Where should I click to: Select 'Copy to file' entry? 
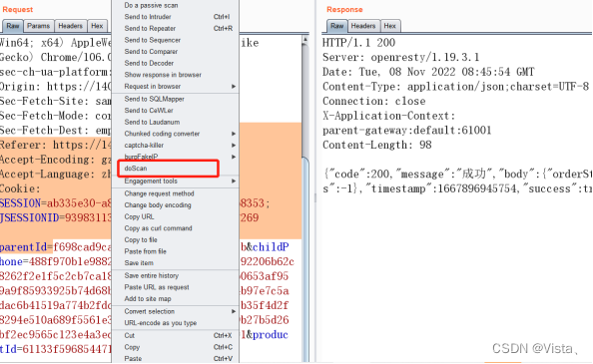coord(176,239)
